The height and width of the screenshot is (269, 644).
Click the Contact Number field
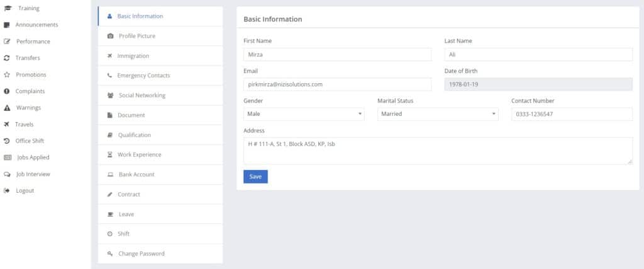pos(572,114)
